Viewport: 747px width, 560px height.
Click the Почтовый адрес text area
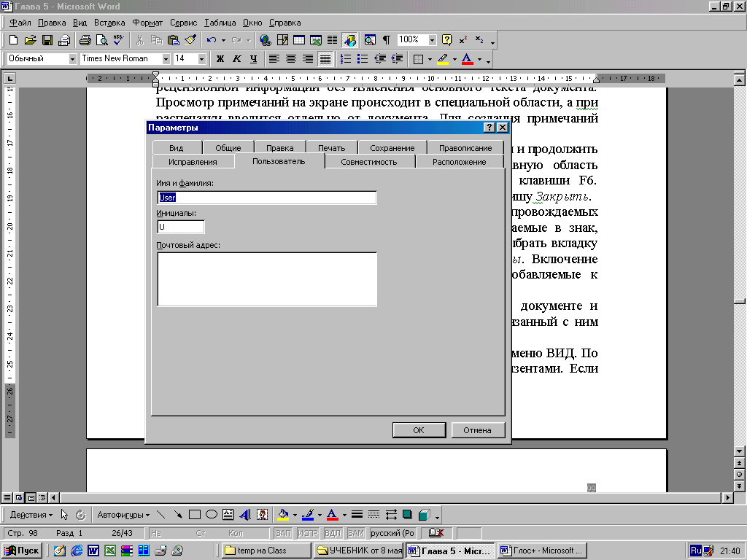267,279
